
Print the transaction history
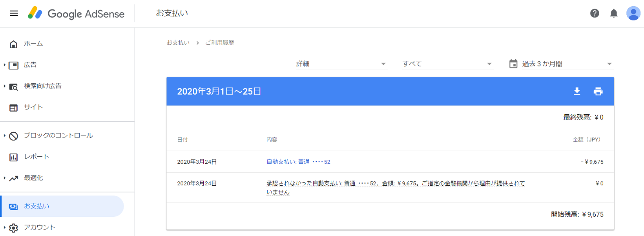click(598, 91)
